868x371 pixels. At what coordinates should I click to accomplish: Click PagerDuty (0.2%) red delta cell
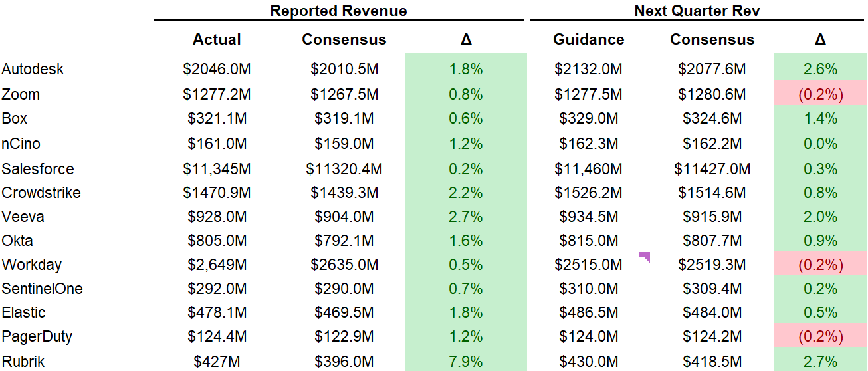click(x=821, y=336)
